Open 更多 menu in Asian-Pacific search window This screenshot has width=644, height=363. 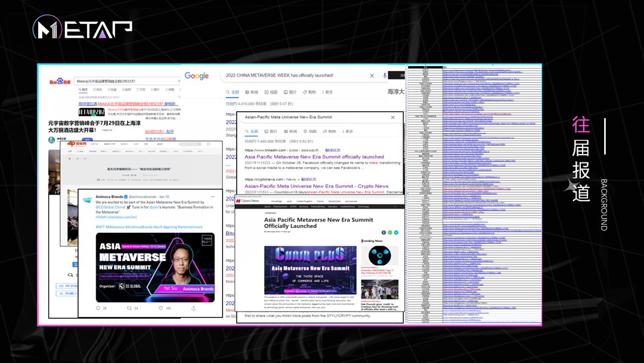[x=348, y=131]
